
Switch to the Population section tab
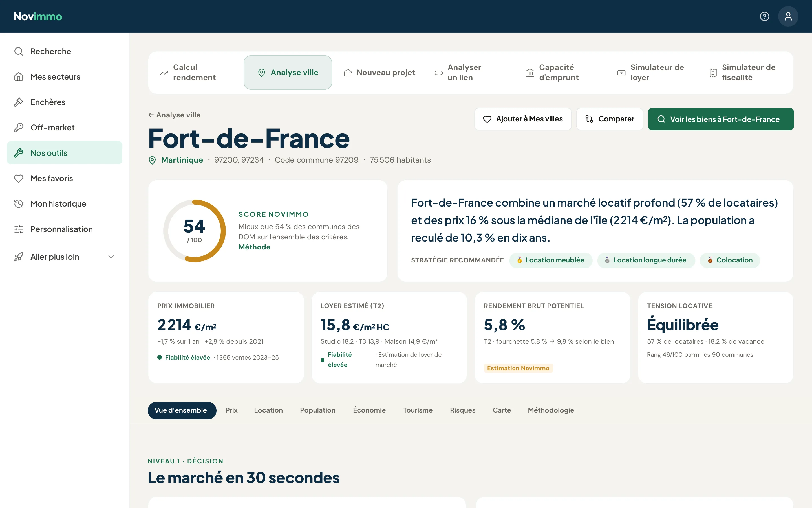pos(317,410)
